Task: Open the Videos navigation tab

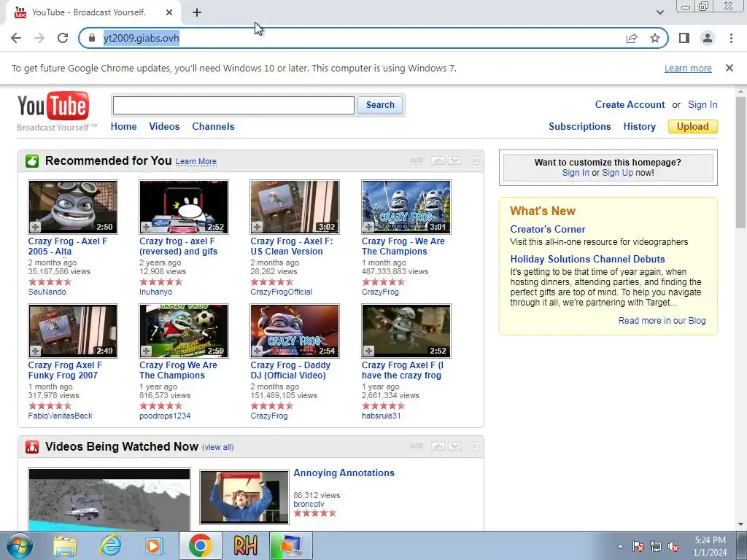Action: [164, 127]
